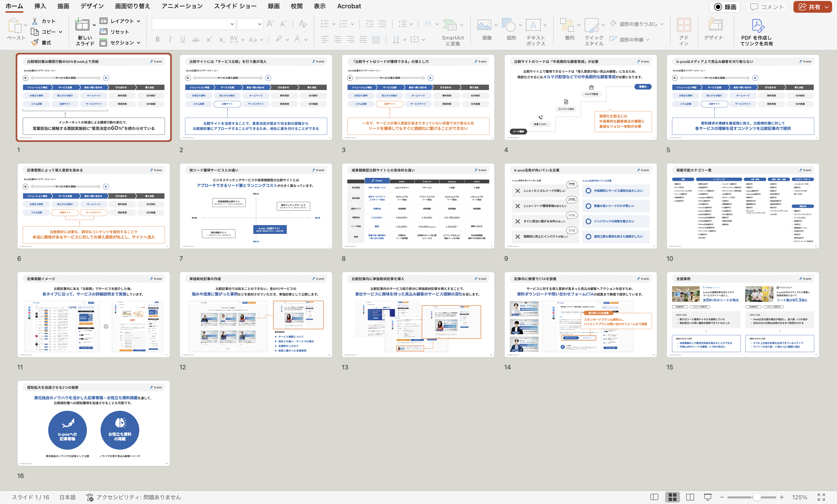Click the Cut (カット) scissors icon
The width and height of the screenshot is (837, 504).
[x=35, y=21]
